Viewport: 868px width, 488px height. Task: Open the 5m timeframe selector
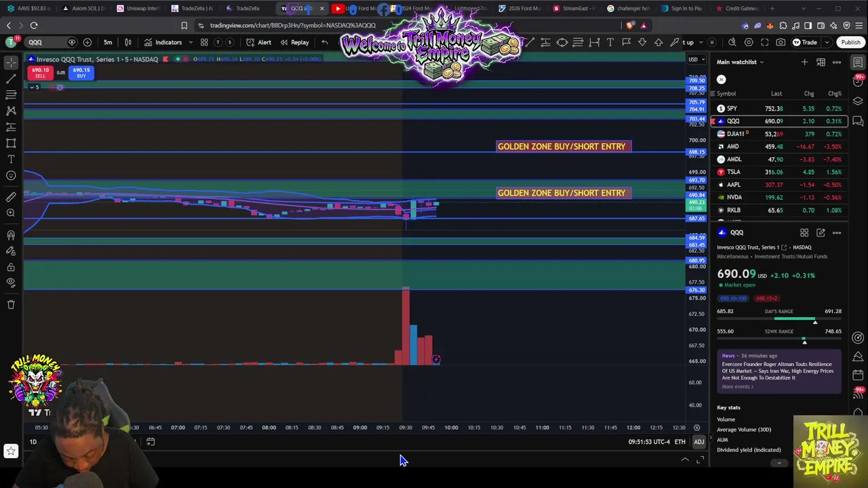point(108,42)
